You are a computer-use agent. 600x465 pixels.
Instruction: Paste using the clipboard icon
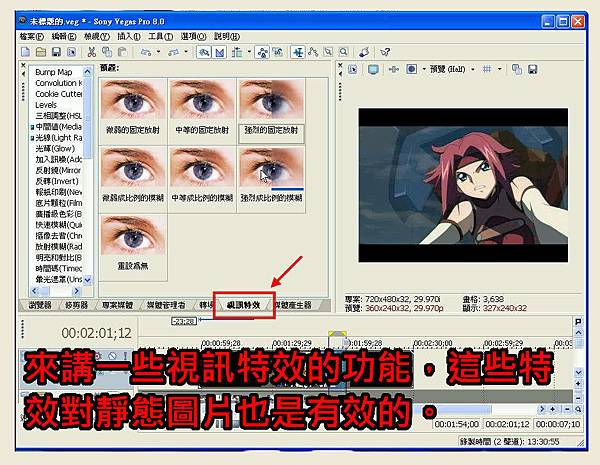122,52
